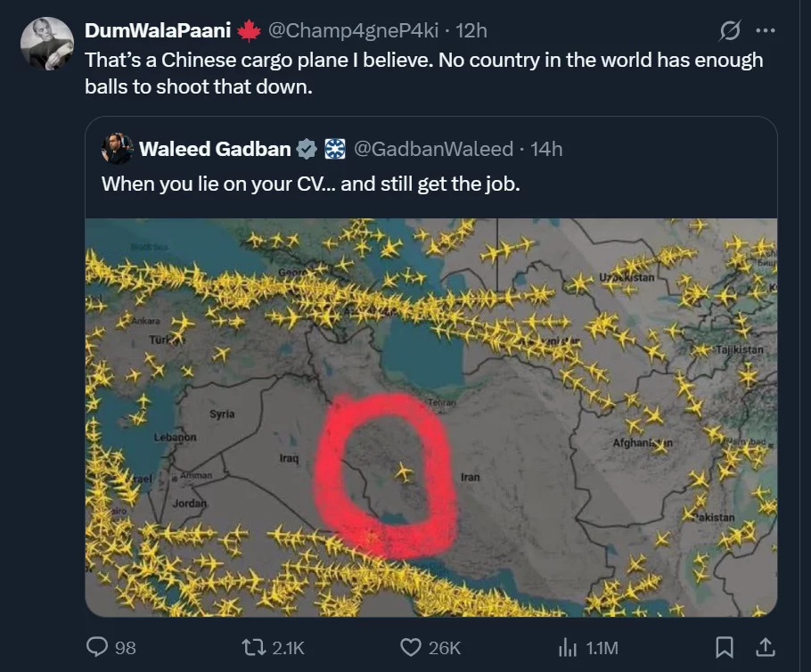Image resolution: width=811 pixels, height=672 pixels.
Task: Open the three-dot more options menu
Action: (765, 31)
